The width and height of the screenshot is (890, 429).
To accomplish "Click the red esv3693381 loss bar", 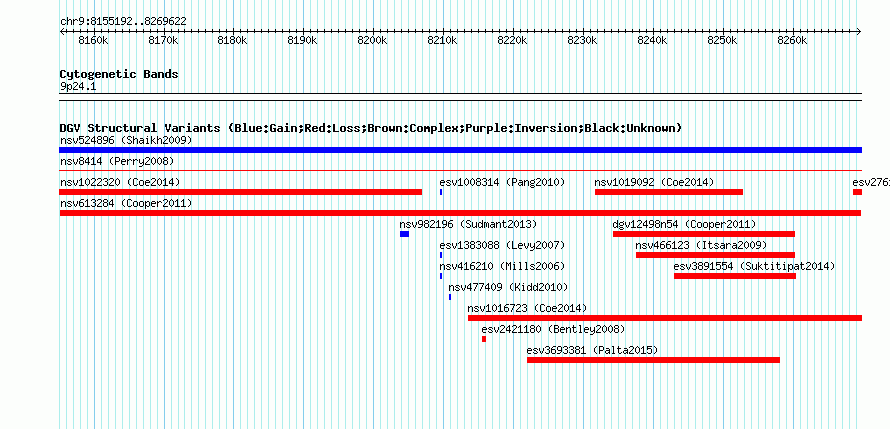I will tap(653, 360).
